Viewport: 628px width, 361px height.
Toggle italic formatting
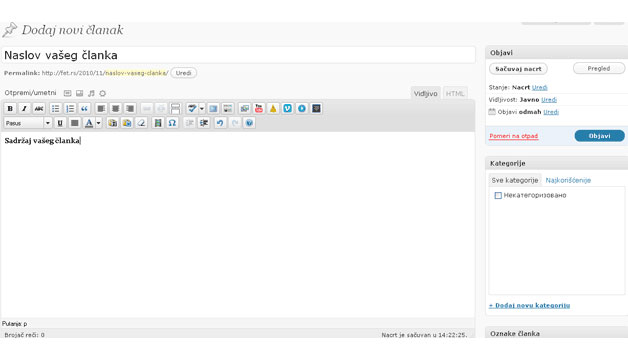tap(24, 109)
